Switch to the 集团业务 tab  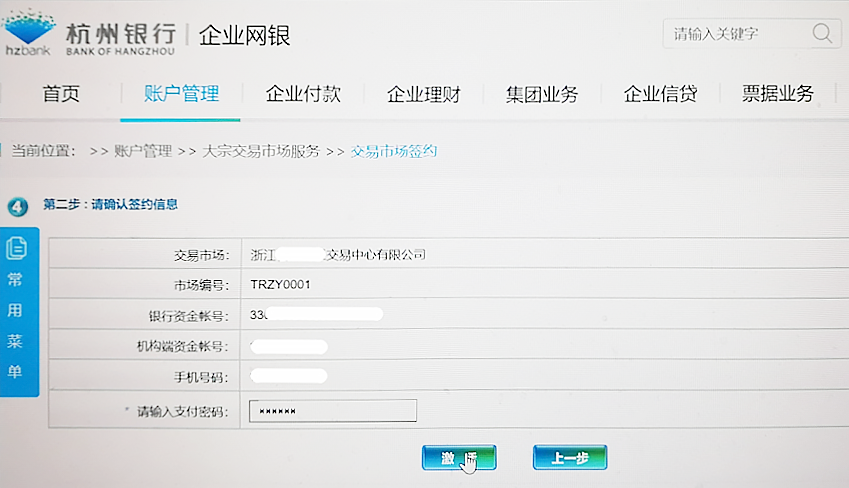[542, 95]
